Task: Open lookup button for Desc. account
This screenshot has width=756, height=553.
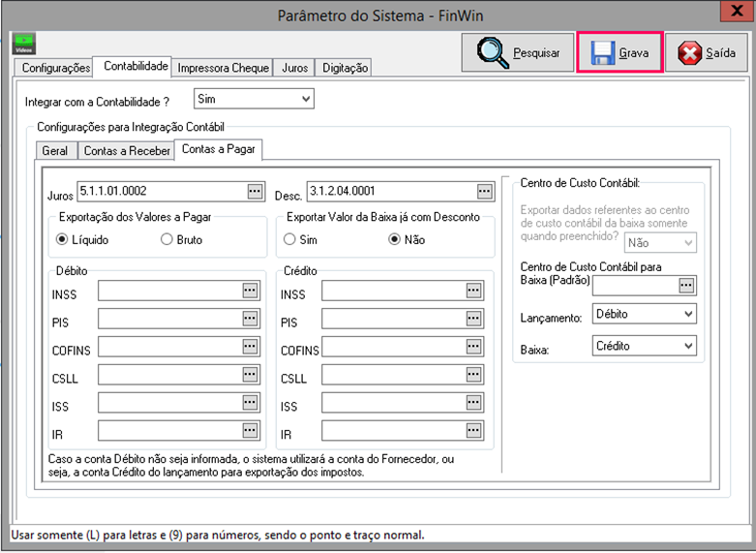Action: point(483,191)
